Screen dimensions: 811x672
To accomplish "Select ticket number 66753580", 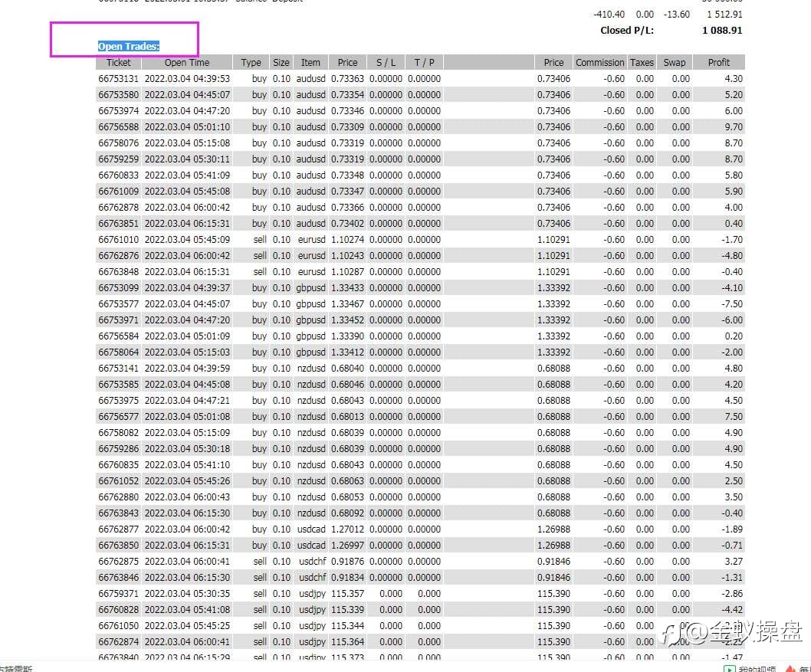I will [119, 94].
